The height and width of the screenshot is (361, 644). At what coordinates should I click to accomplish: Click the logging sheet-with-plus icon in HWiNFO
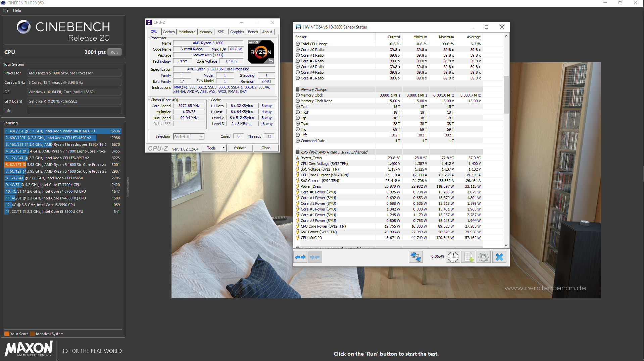(468, 257)
